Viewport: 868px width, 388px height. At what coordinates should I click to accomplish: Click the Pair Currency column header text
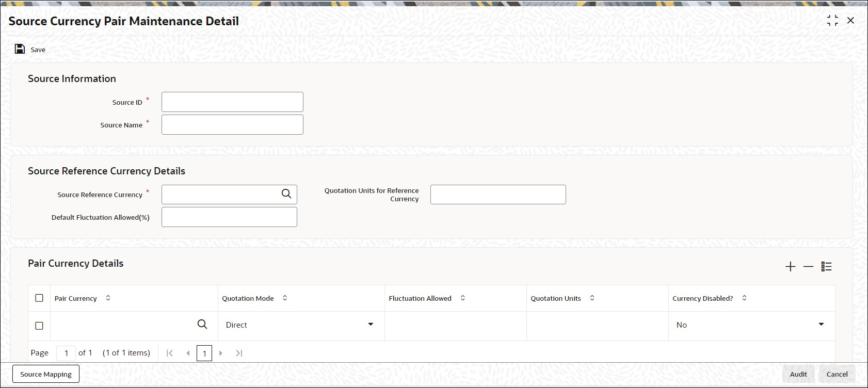[76, 298]
